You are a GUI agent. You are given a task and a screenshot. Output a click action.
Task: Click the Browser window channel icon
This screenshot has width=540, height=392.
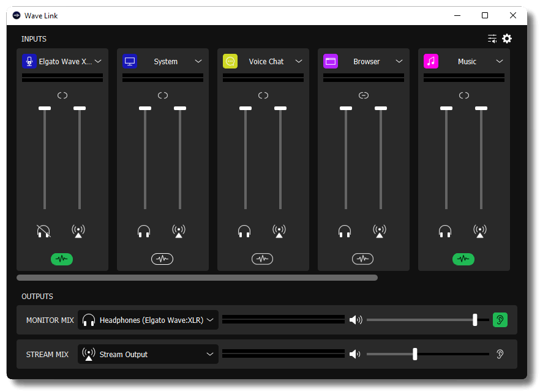[331, 61]
